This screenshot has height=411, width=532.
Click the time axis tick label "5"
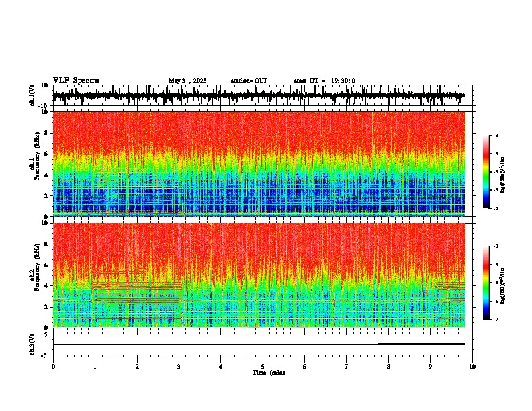coord(263,367)
